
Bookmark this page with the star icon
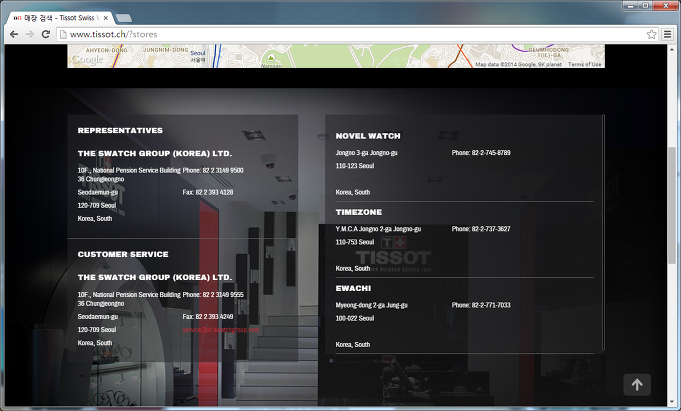point(651,34)
